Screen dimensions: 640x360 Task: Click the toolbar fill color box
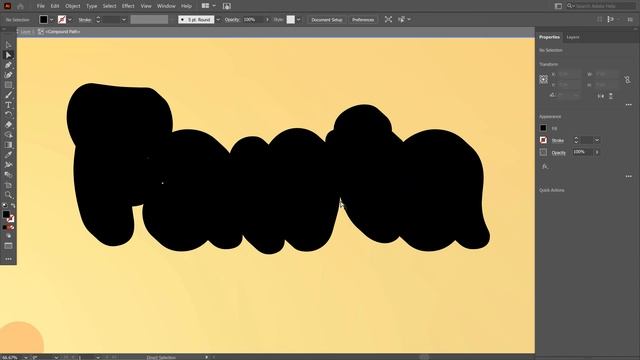coord(6,214)
